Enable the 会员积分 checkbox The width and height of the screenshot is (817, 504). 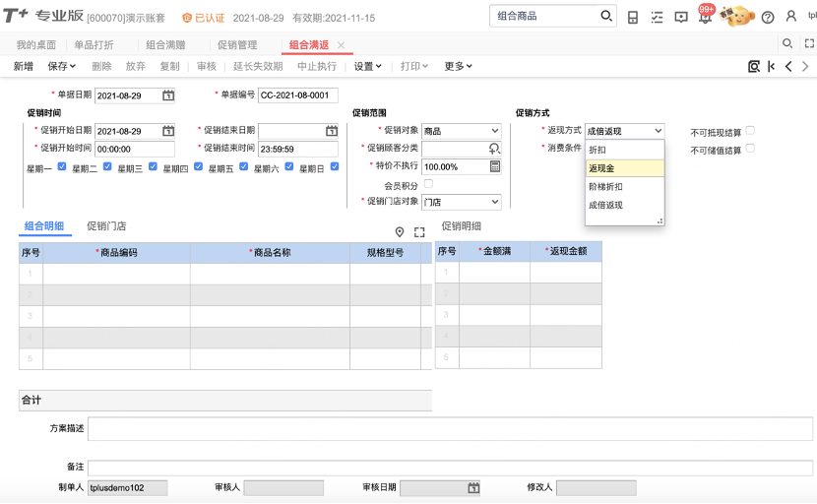point(428,183)
